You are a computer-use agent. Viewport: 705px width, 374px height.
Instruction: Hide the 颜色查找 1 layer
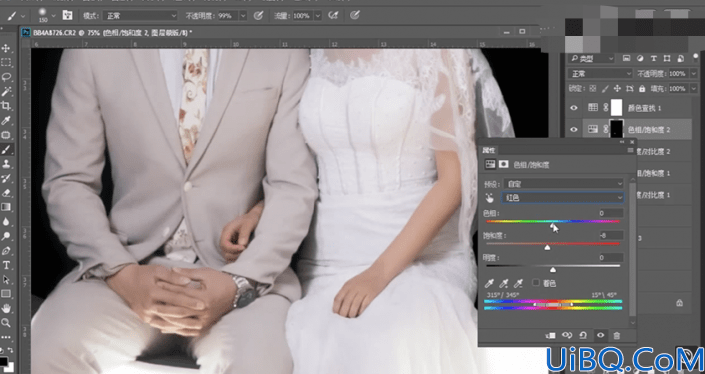tap(574, 108)
